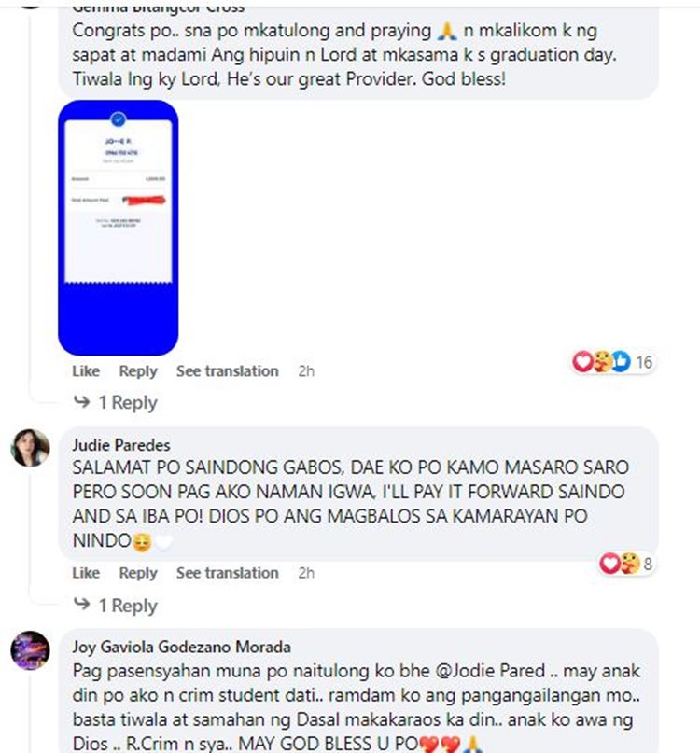The height and width of the screenshot is (753, 700).
Task: Open reaction count 16 on receipt comment
Action: click(x=644, y=362)
